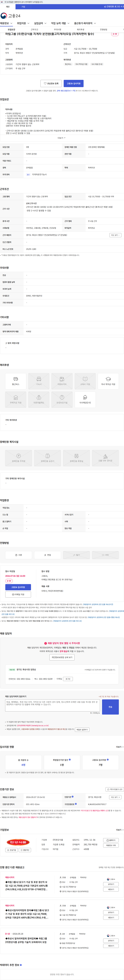Switch to the 모집요강 section tab
The height and width of the screenshot is (980, 124).
coord(11,30)
